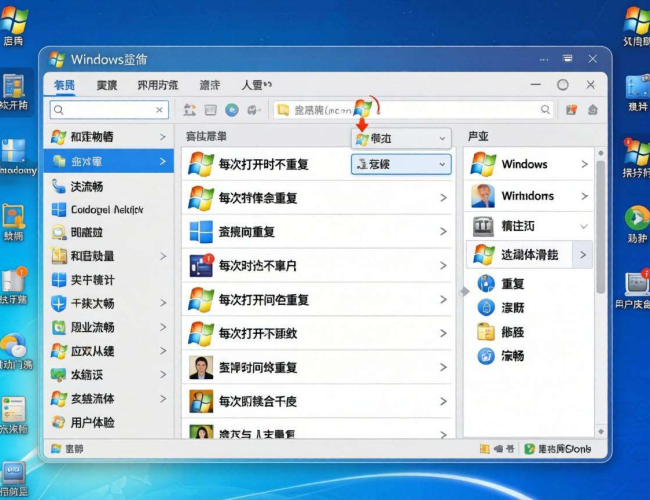
Task: Open the second tab in the tab bar
Action: point(107,85)
